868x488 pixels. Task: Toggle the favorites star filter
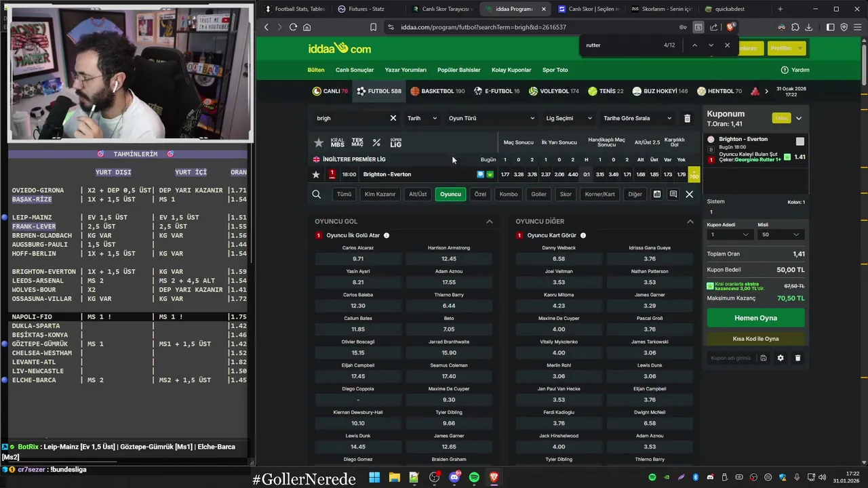tap(319, 142)
